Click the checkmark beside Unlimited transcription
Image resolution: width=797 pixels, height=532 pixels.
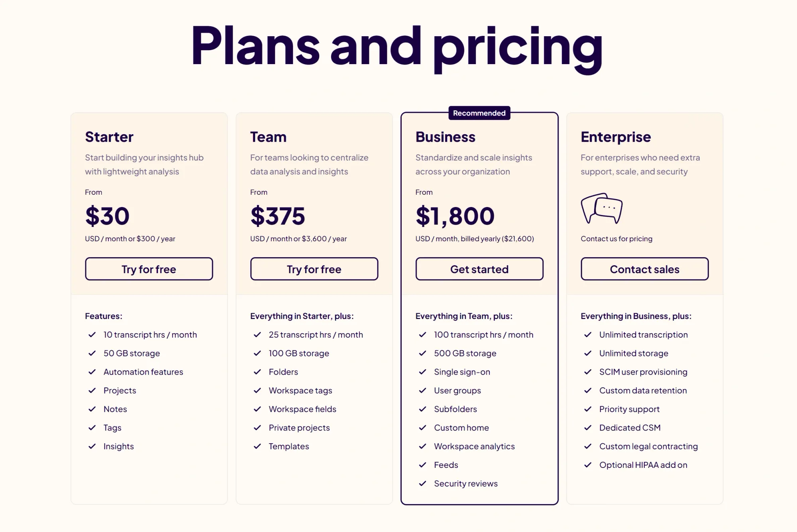(x=588, y=334)
